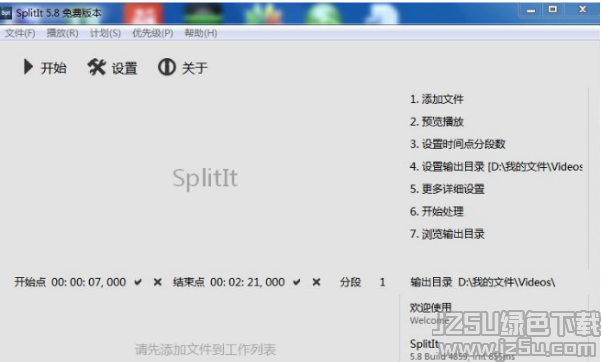The image size is (602, 362).
Task: Click the wrench-and-screwdriver 设置 icon
Action: coord(96,67)
